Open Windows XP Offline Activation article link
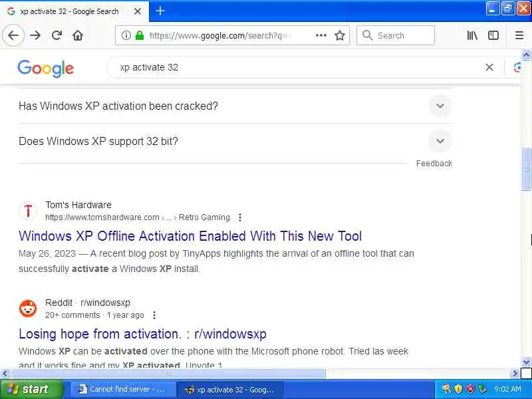This screenshot has height=399, width=532. [190, 236]
